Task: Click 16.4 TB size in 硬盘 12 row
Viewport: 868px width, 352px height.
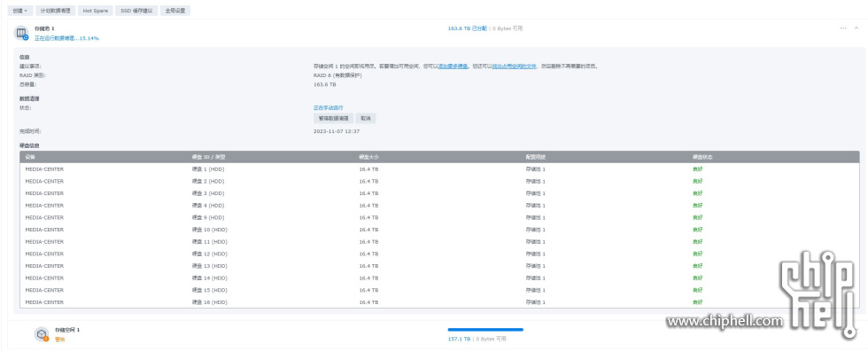Action: pos(368,254)
